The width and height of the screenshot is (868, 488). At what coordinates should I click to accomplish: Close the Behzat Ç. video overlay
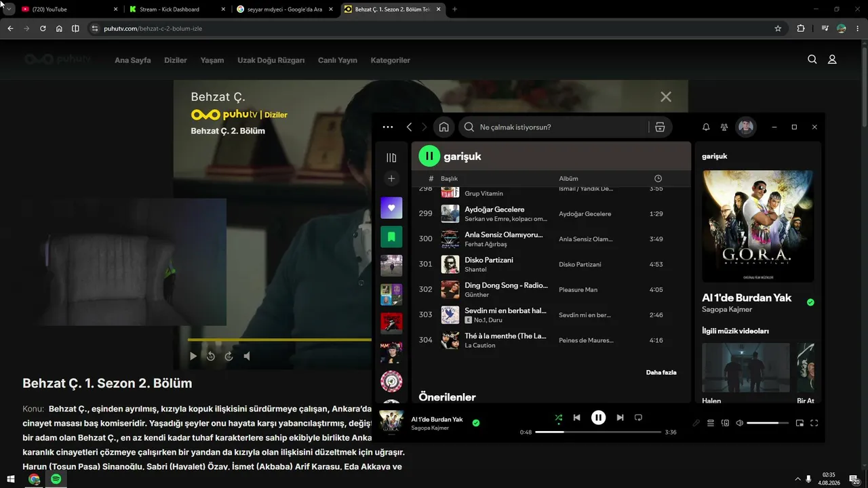[x=666, y=97]
